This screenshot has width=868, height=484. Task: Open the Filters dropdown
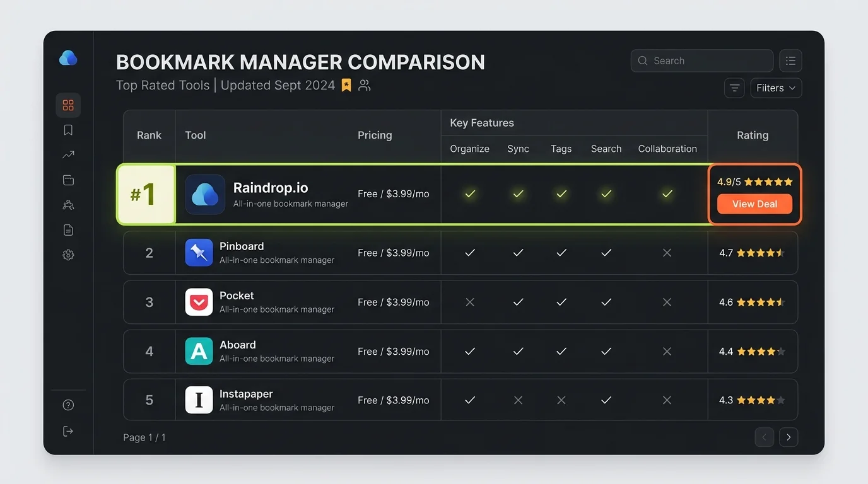coord(776,88)
